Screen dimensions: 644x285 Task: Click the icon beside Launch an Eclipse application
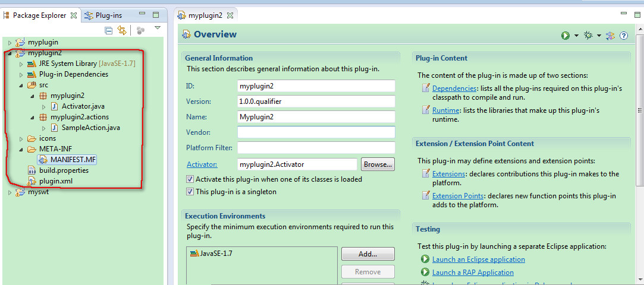425,259
